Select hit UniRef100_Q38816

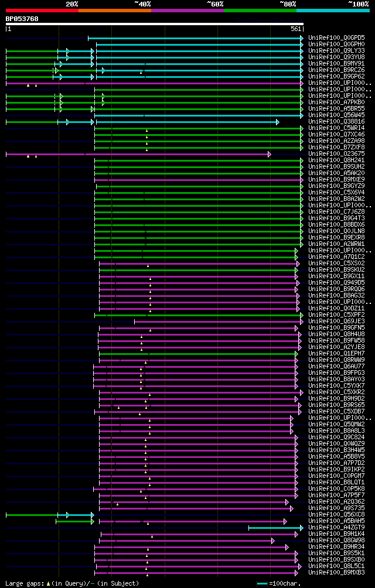click(x=336, y=121)
